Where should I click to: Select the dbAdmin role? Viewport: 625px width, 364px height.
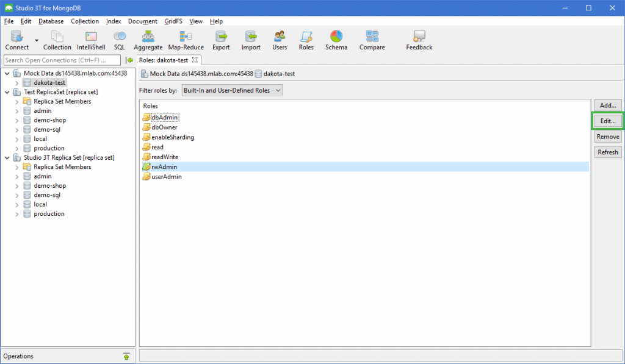[x=165, y=118]
